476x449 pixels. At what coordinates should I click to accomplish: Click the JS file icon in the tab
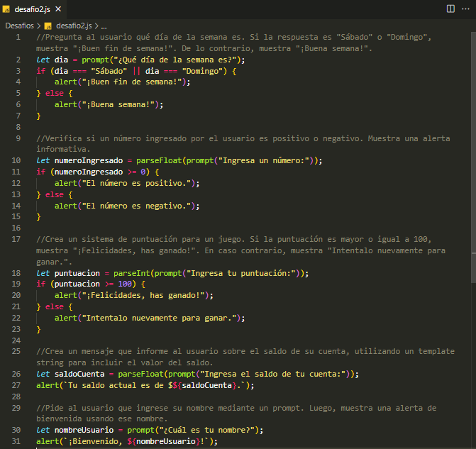6,9
